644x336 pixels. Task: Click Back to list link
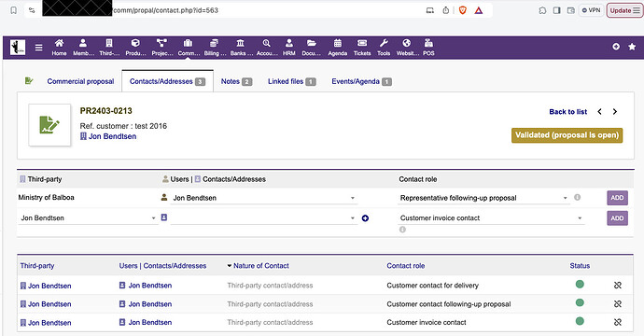coord(568,112)
